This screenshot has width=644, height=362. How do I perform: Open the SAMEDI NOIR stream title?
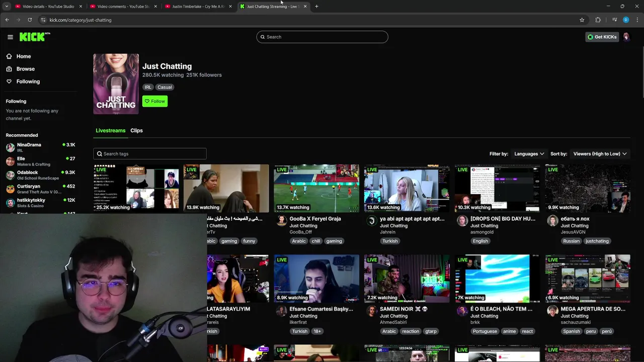[404, 309]
